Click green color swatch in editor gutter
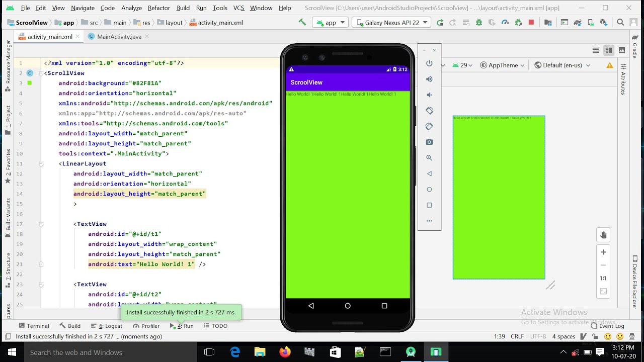This screenshot has width=644, height=362. [x=30, y=83]
